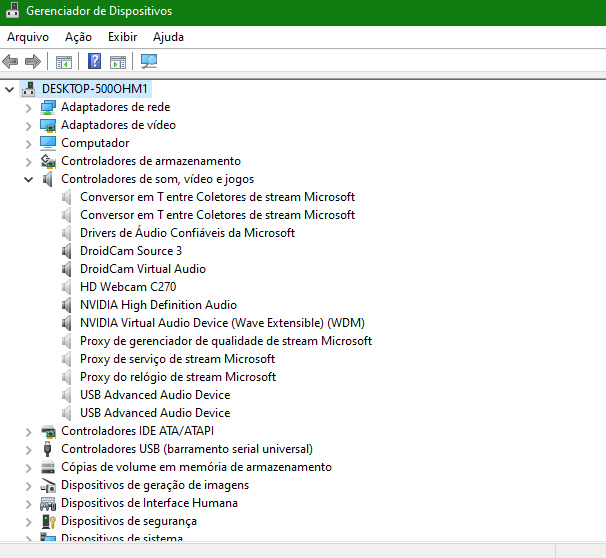The image size is (606, 558).
Task: Click the Computador monitor icon
Action: tap(48, 143)
